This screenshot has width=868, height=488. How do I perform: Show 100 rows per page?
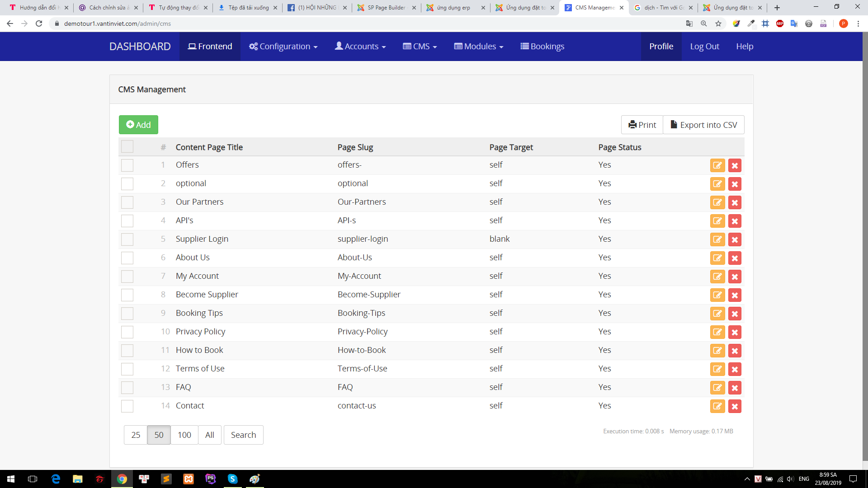tap(184, 435)
